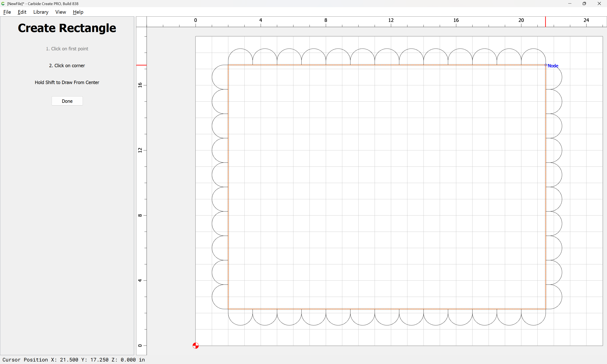Open the Edit menu

[22, 12]
